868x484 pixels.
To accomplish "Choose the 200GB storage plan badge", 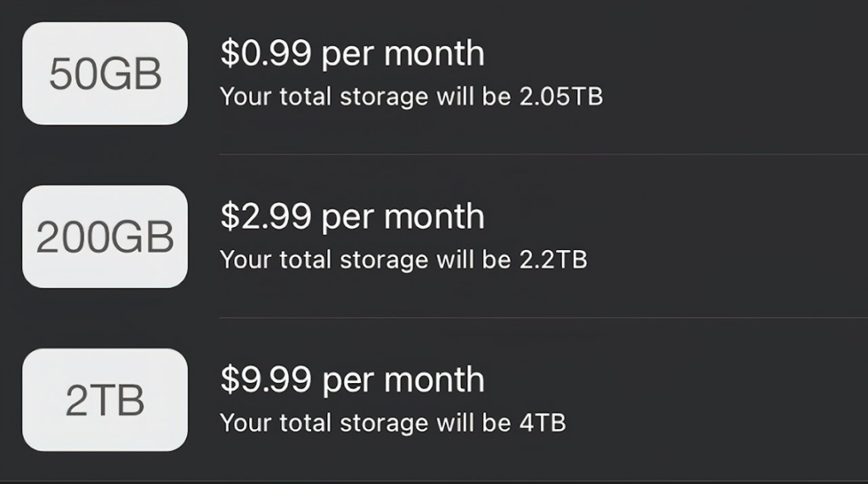I will pos(104,237).
